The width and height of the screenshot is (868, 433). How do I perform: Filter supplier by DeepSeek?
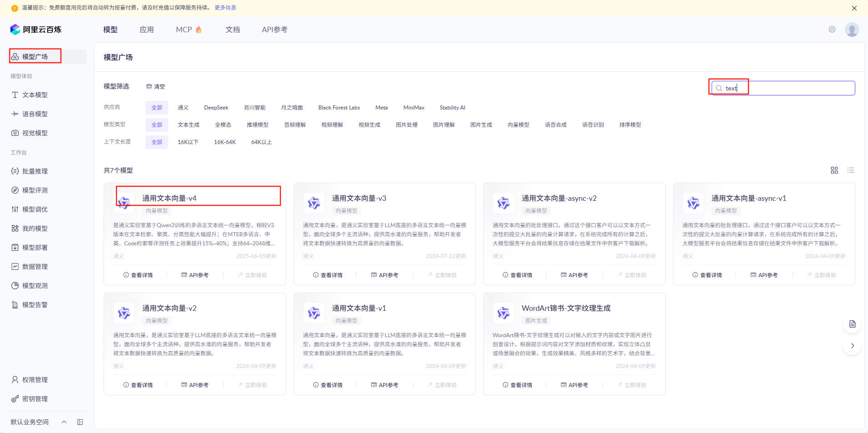coord(216,108)
